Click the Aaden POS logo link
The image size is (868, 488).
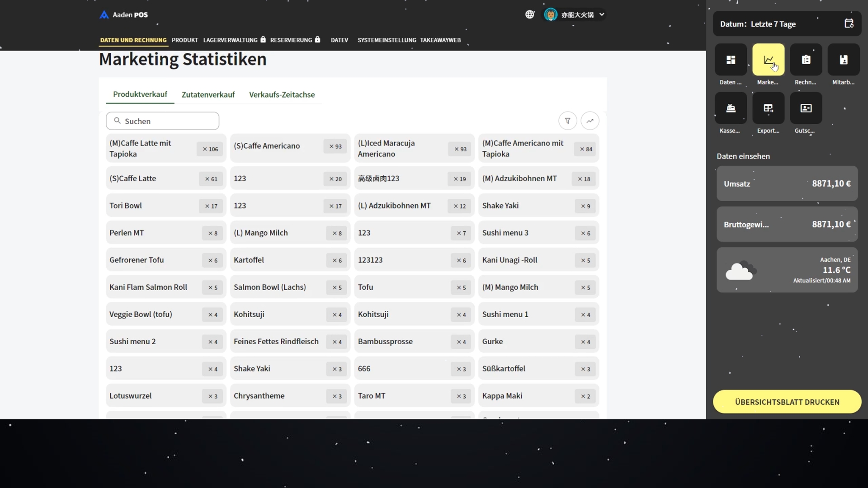[x=123, y=14]
